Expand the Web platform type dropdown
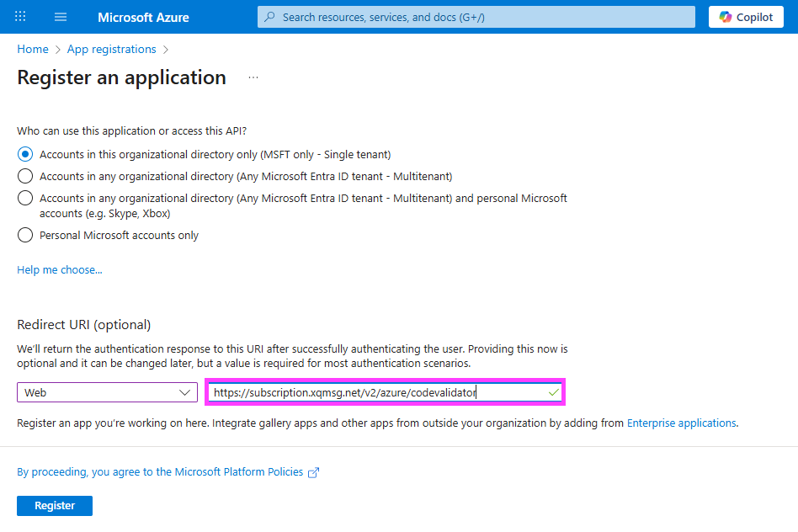This screenshot has width=798, height=532. [x=107, y=392]
